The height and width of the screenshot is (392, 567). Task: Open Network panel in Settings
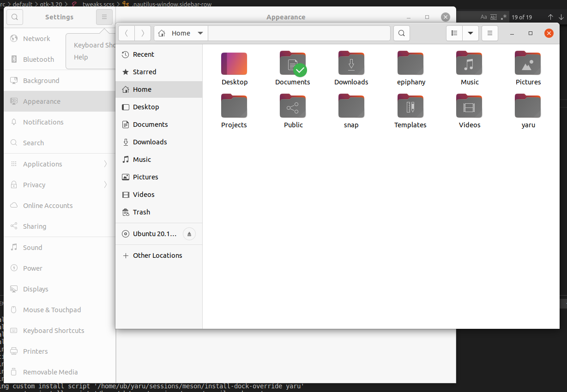[x=60, y=39]
